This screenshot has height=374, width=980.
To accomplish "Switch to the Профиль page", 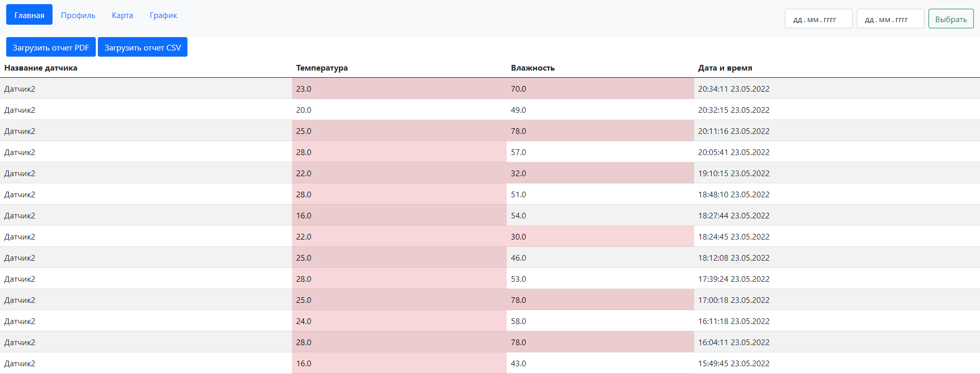I will click(x=78, y=15).
